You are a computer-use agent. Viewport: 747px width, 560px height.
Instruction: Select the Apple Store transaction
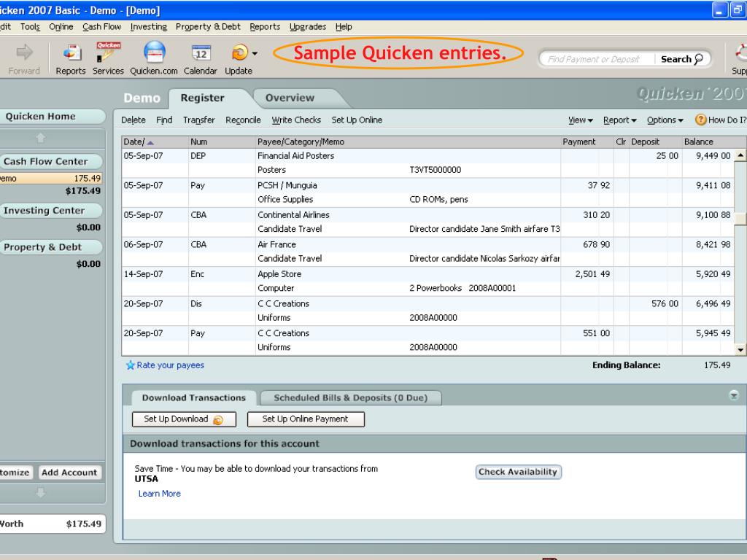[427, 281]
